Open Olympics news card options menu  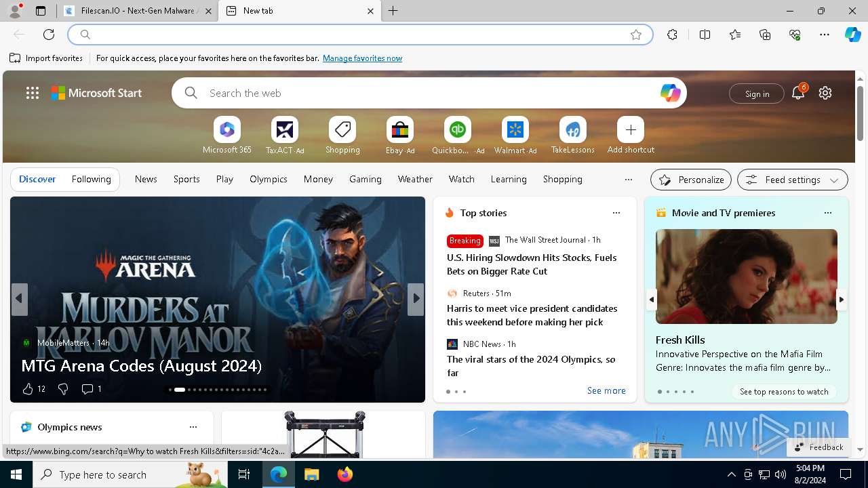193,427
